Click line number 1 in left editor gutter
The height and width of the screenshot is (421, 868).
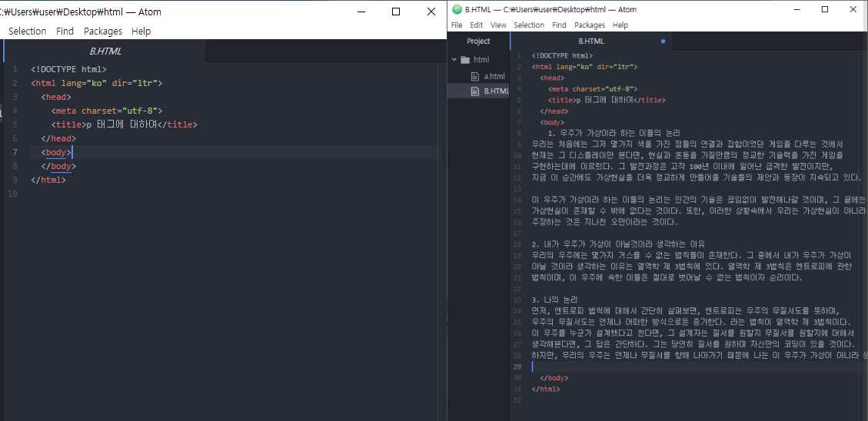pyautogui.click(x=15, y=69)
